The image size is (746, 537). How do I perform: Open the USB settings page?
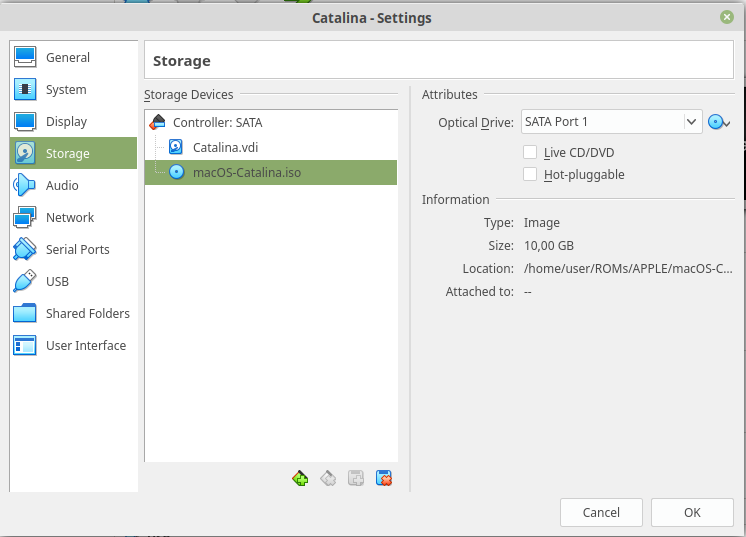pos(57,282)
